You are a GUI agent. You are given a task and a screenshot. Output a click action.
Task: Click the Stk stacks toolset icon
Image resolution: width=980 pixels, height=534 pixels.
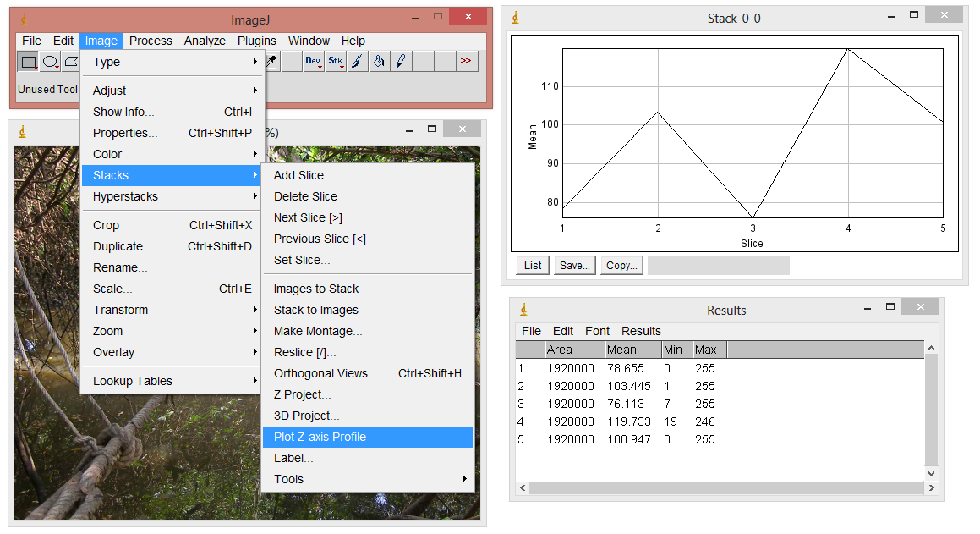coord(336,61)
